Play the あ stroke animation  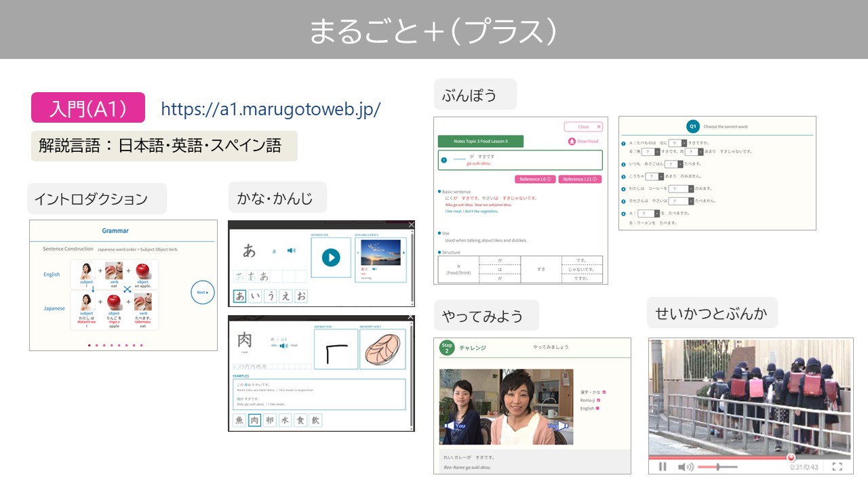point(331,258)
